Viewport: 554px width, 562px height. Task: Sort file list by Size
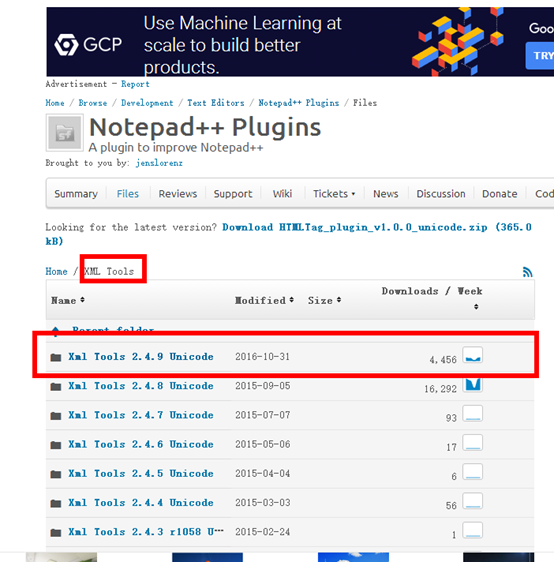tap(324, 300)
